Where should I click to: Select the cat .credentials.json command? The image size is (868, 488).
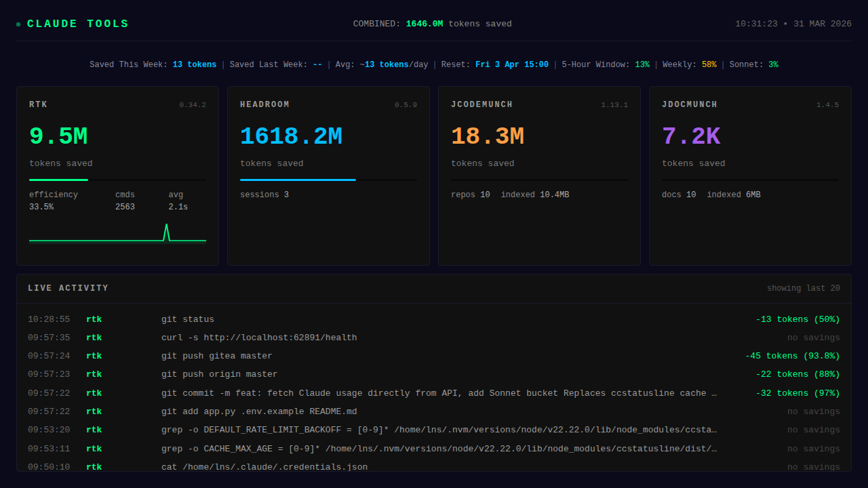(x=264, y=467)
